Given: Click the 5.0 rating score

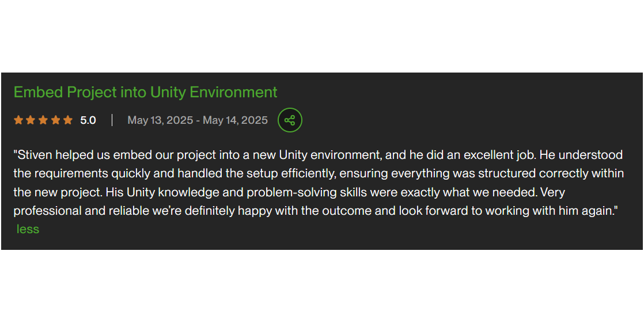Looking at the screenshot, I should point(88,120).
